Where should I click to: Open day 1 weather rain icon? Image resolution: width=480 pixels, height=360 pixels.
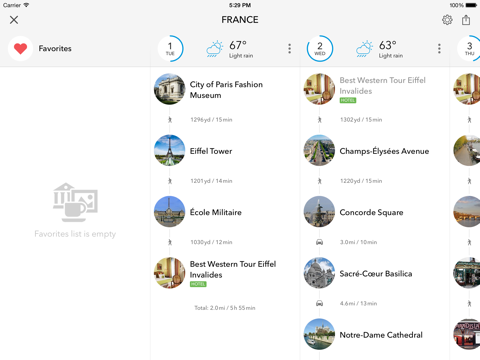[x=214, y=49]
